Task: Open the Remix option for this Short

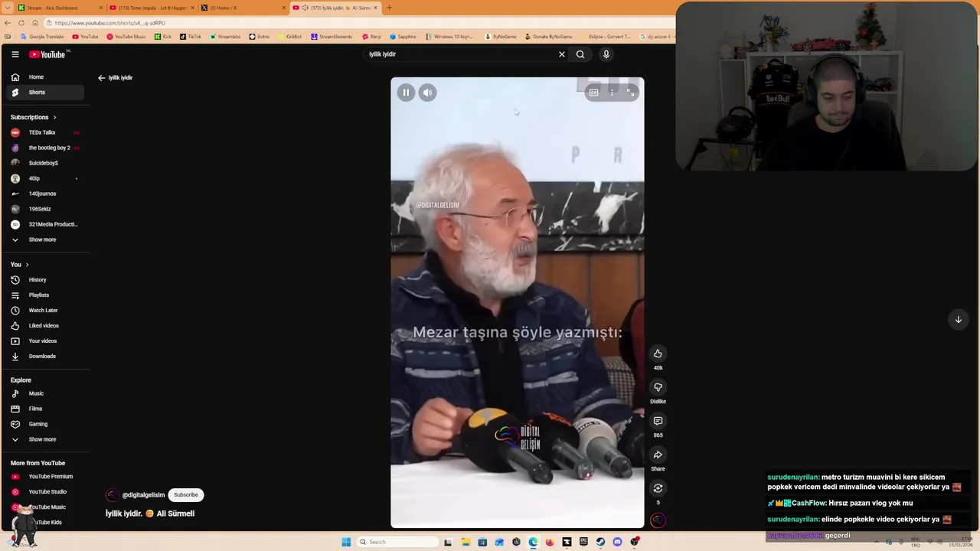Action: 658,488
